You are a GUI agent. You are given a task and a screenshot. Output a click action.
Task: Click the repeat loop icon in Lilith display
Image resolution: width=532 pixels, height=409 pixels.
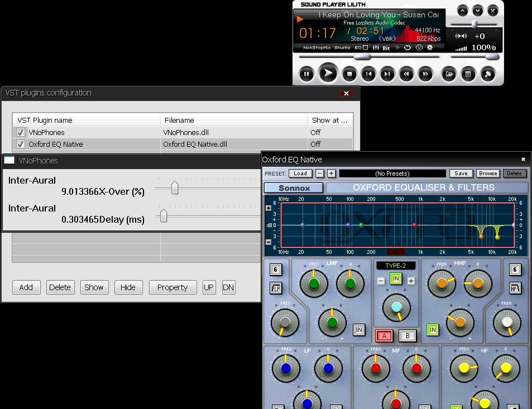click(408, 48)
